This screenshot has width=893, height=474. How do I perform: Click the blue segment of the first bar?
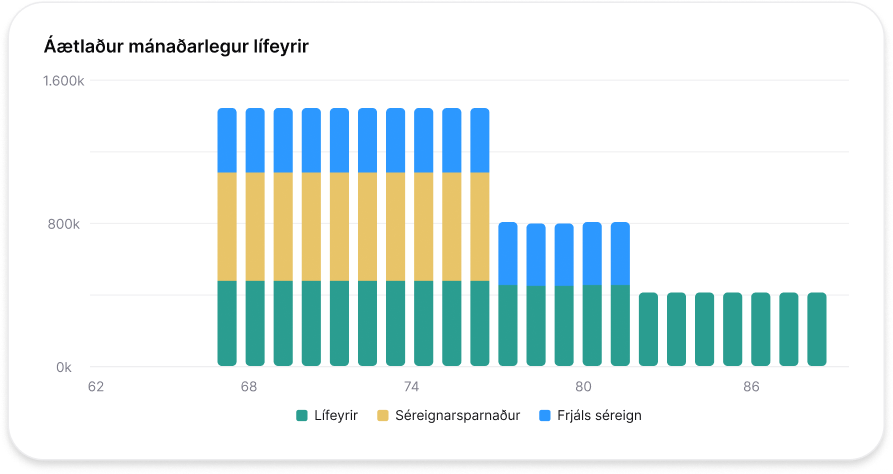coord(227,140)
